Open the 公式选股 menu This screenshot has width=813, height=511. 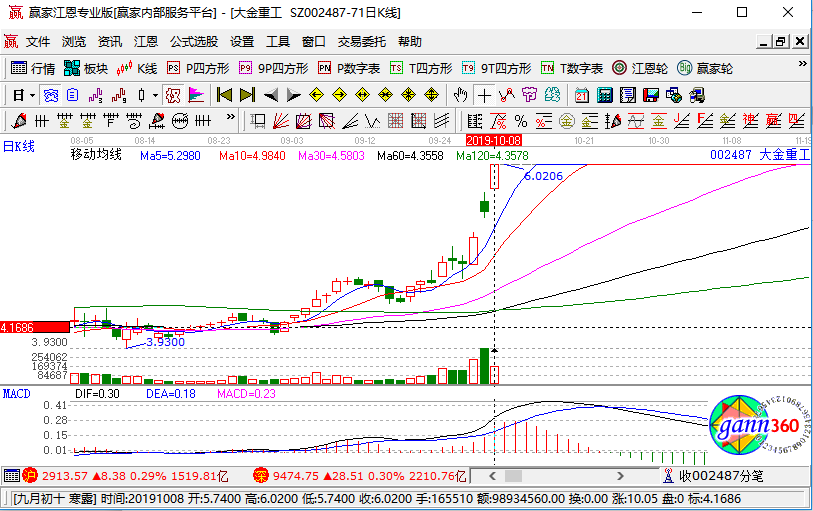[194, 41]
